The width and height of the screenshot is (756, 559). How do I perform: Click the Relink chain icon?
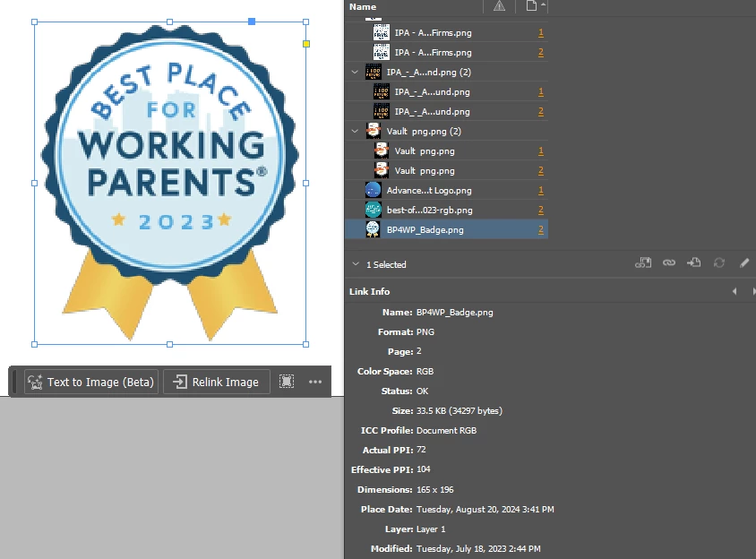coord(669,262)
